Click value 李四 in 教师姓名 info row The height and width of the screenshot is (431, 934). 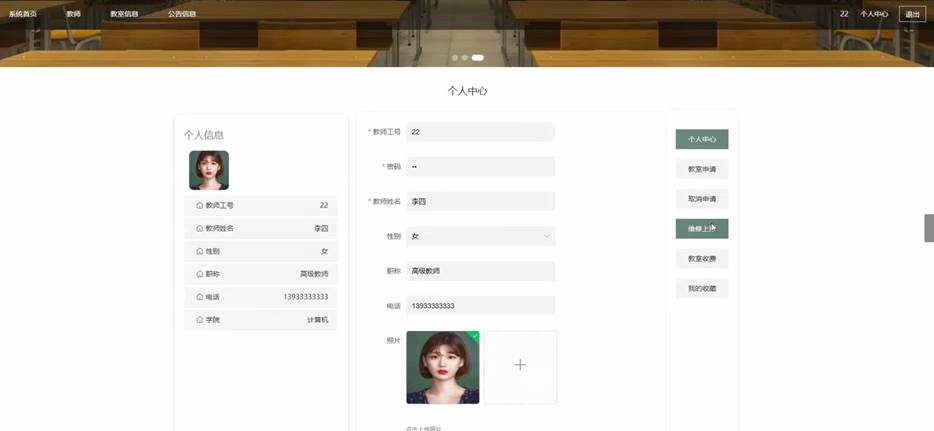321,228
